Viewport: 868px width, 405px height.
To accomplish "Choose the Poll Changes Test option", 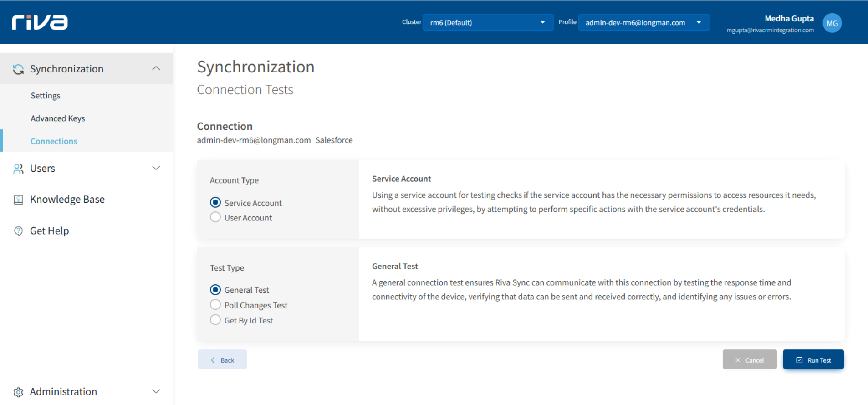I will (215, 304).
